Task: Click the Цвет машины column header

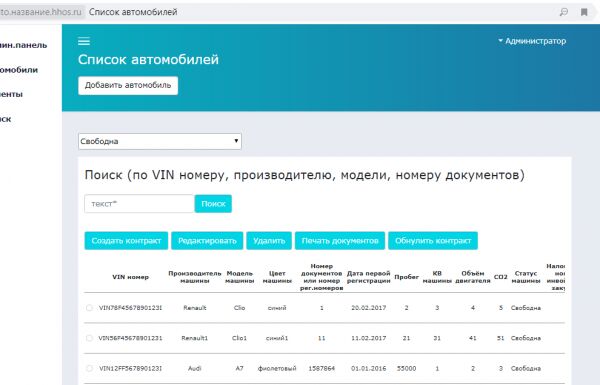Action: point(277,277)
